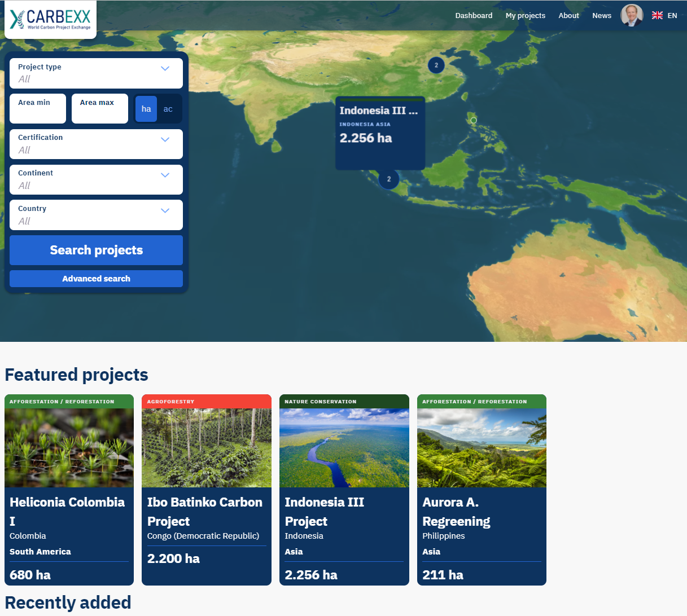Click Congo (Democratic Republic) text
The height and width of the screenshot is (616, 687).
[203, 536]
